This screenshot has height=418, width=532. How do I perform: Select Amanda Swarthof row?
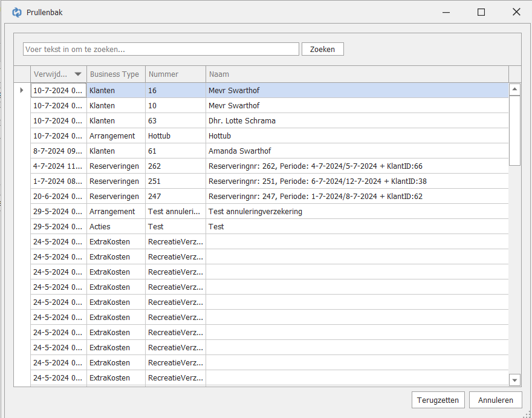tap(270, 151)
